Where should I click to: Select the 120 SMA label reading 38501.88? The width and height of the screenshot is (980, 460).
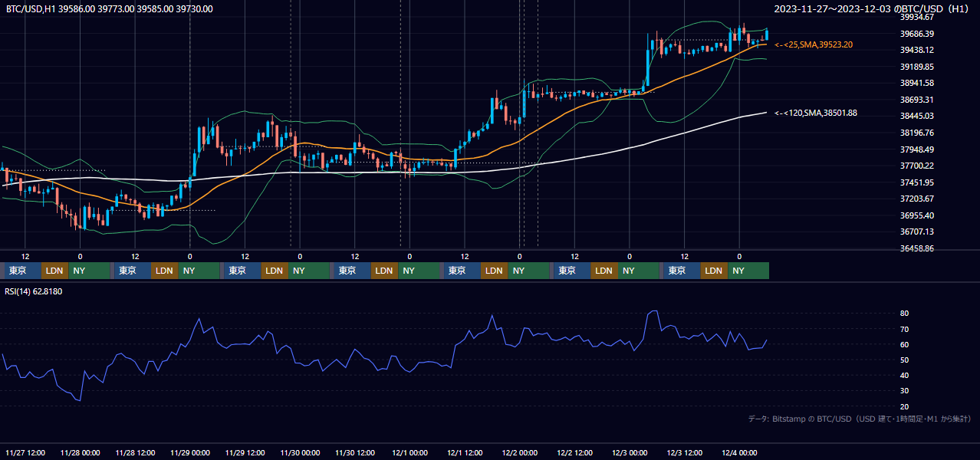tap(815, 113)
